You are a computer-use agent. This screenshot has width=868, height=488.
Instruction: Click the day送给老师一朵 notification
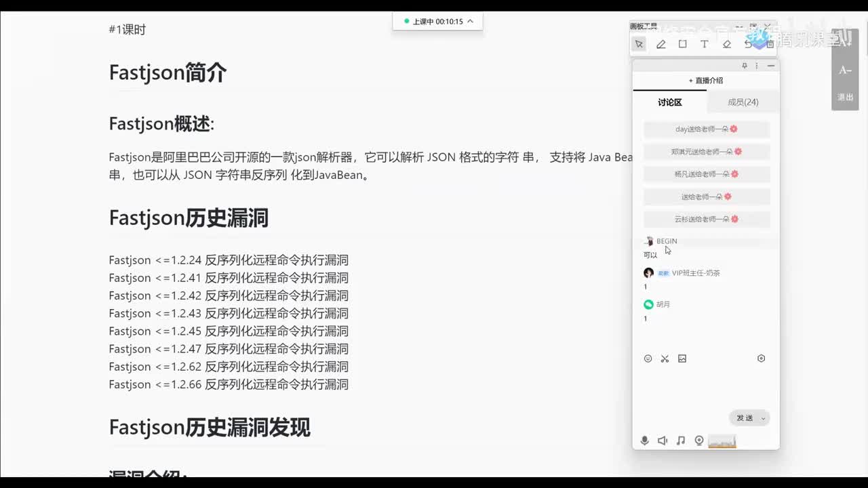(x=707, y=129)
